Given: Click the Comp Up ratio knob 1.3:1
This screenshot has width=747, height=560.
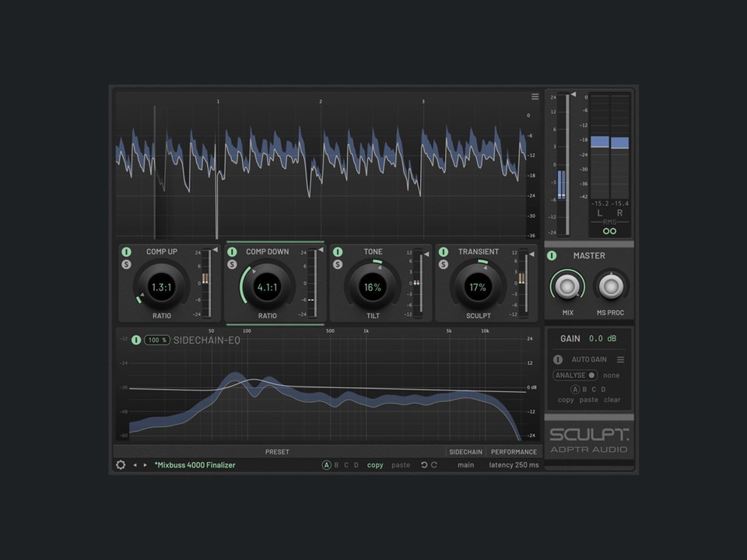Looking at the screenshot, I should (x=162, y=287).
